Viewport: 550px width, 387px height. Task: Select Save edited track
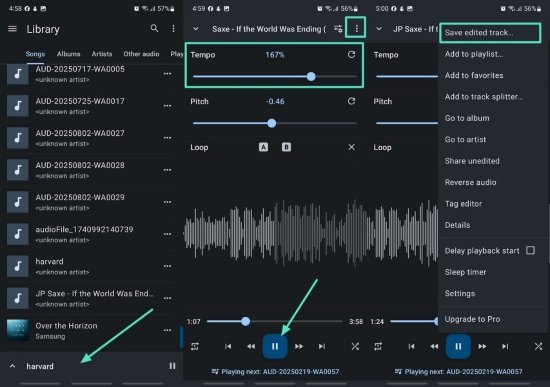click(x=490, y=33)
